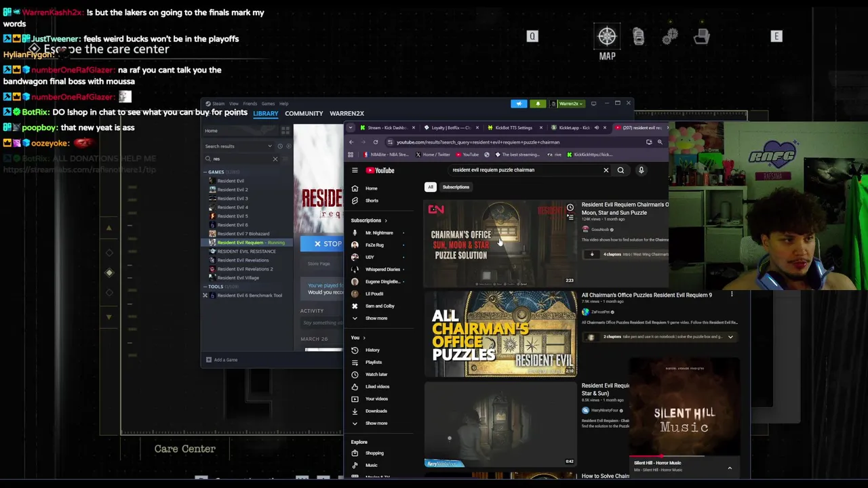Click the browser back arrow
This screenshot has height=488, width=868.
[x=351, y=142]
